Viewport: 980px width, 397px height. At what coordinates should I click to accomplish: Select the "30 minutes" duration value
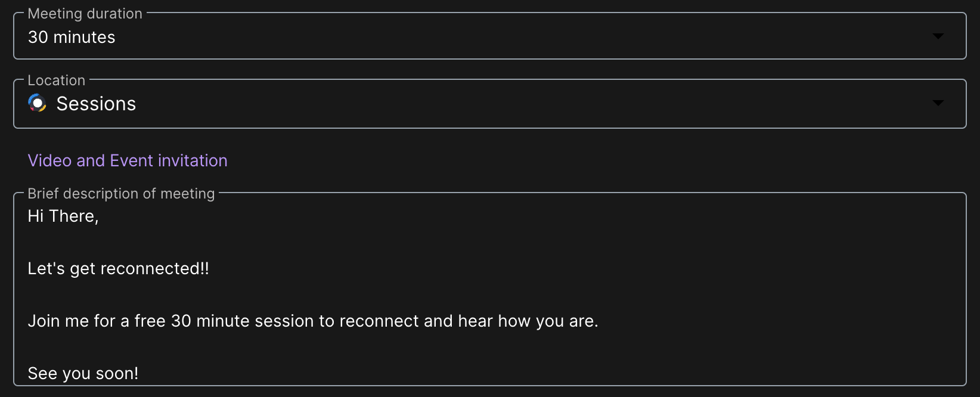(x=72, y=37)
